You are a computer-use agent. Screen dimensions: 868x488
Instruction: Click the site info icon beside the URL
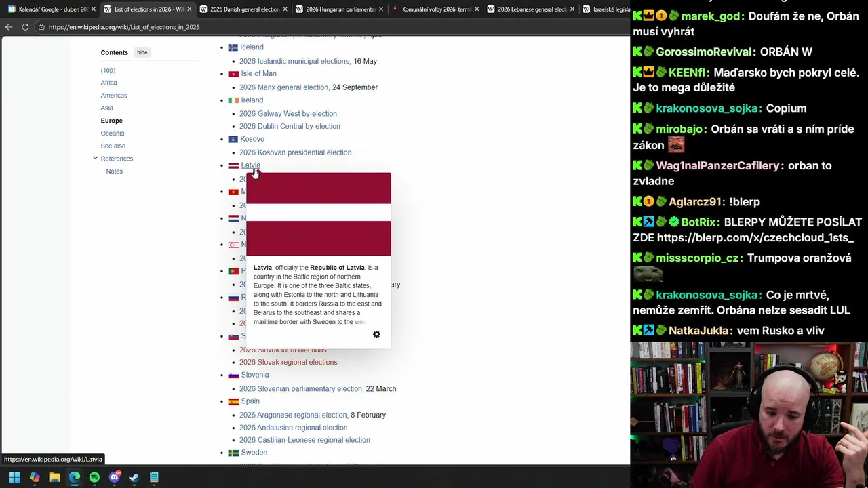click(x=41, y=27)
